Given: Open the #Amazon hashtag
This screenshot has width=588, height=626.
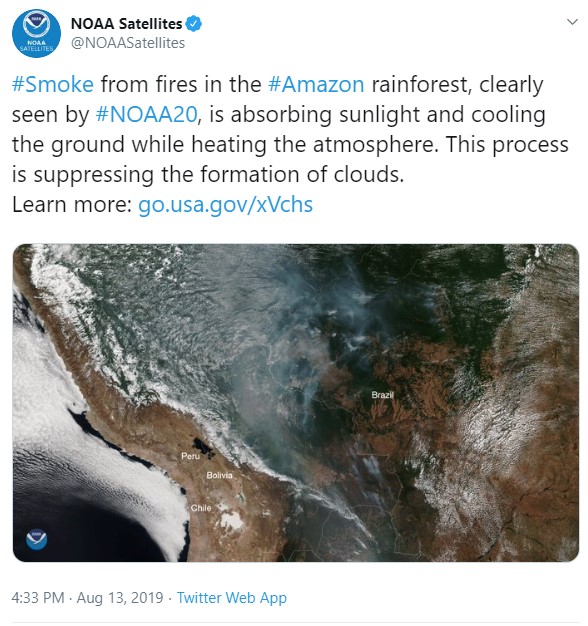Looking at the screenshot, I should coord(316,84).
